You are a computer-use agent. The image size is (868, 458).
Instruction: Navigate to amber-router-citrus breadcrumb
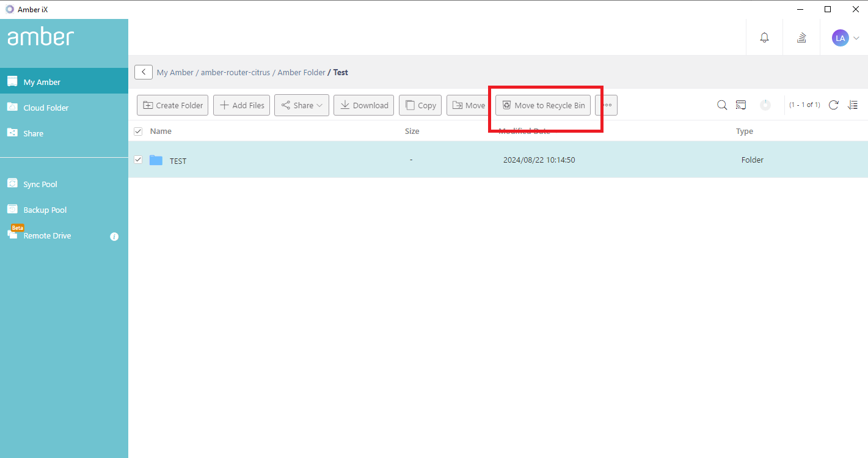click(235, 72)
